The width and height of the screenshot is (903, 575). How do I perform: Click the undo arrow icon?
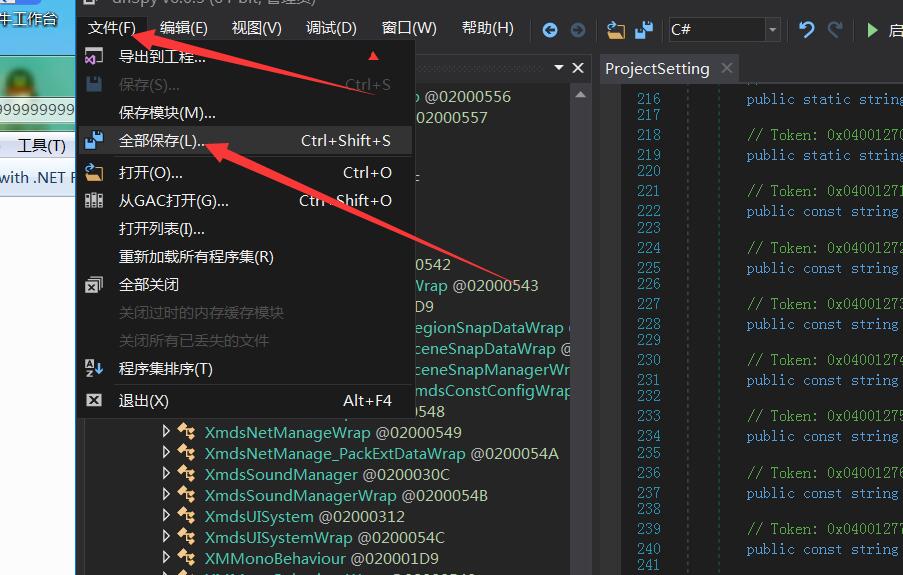[806, 30]
